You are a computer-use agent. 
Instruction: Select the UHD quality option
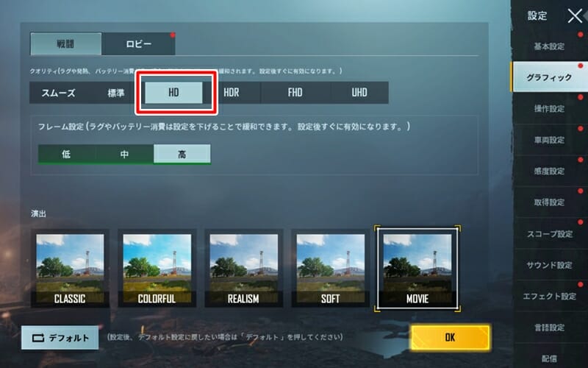359,93
